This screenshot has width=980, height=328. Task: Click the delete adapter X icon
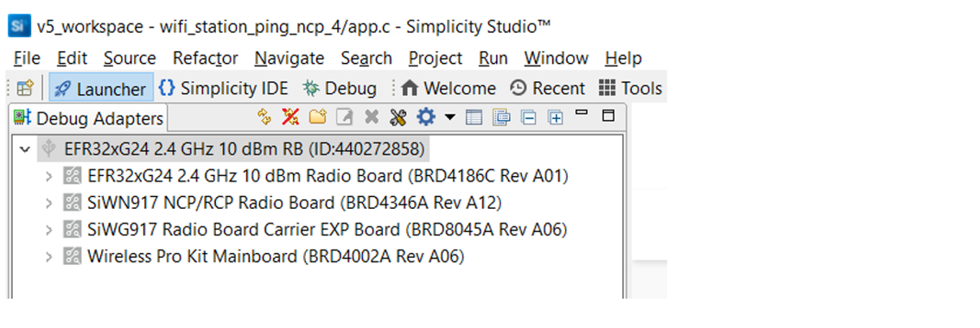pyautogui.click(x=372, y=117)
